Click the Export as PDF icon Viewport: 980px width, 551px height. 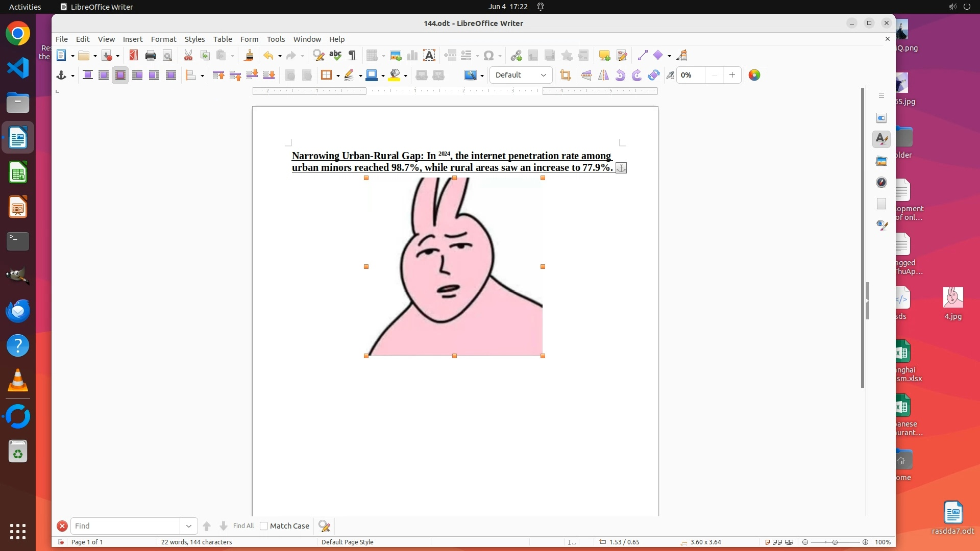[134, 56]
